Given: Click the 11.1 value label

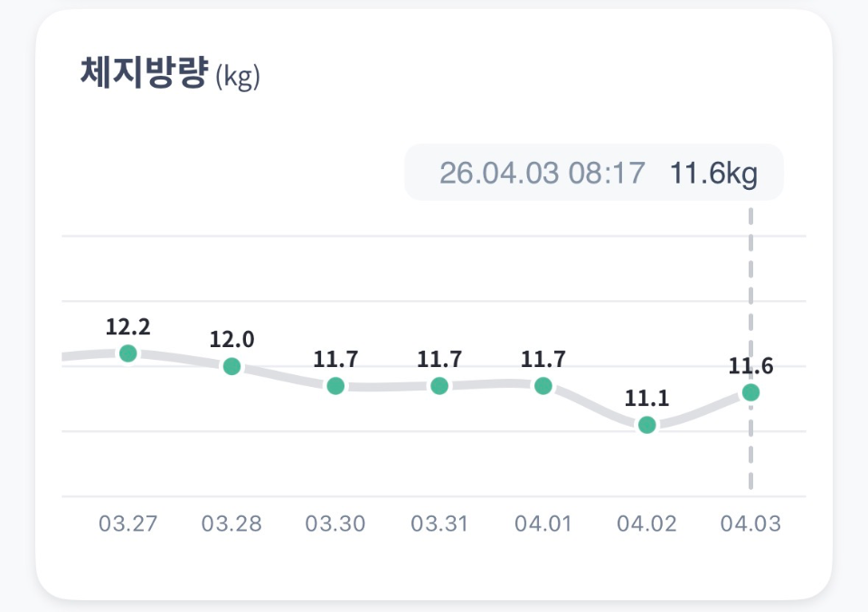Looking at the screenshot, I should pyautogui.click(x=646, y=399).
